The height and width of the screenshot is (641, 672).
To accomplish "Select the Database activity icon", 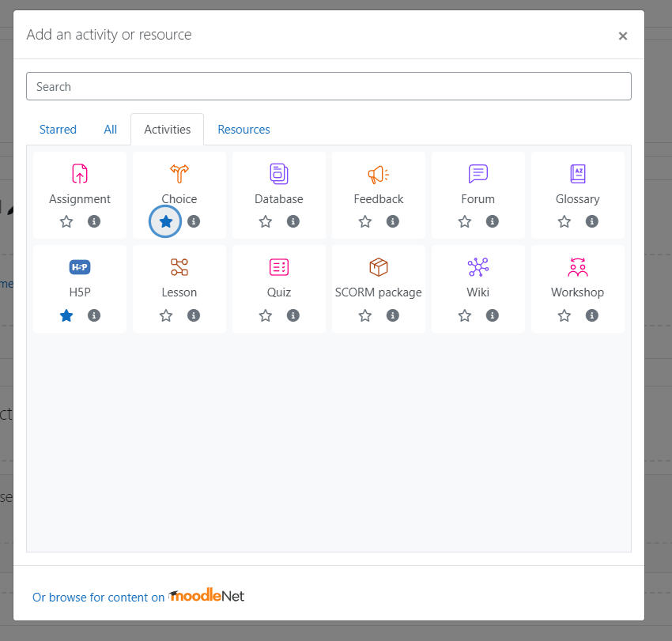I will pos(279,174).
